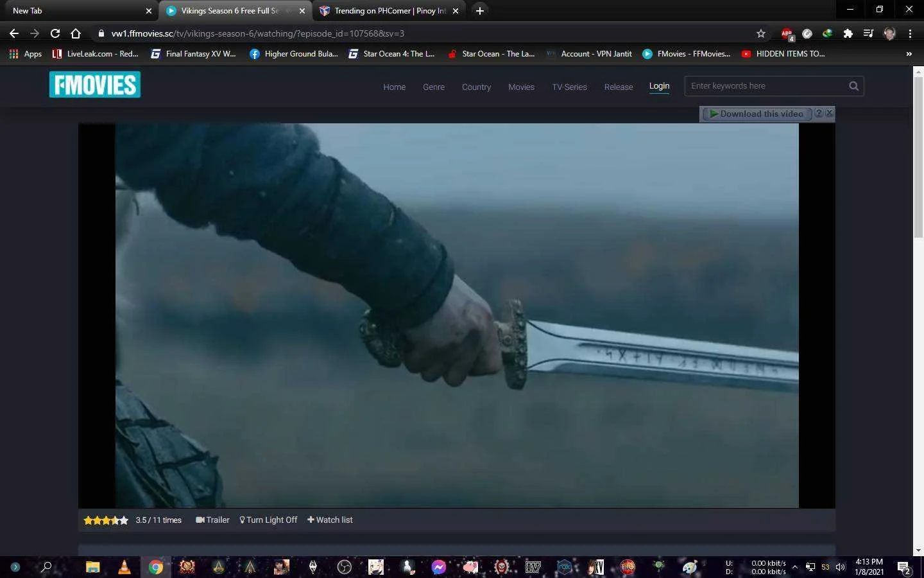Open the Higher Ground Bula bookmark
The width and height of the screenshot is (924, 578).
point(293,54)
